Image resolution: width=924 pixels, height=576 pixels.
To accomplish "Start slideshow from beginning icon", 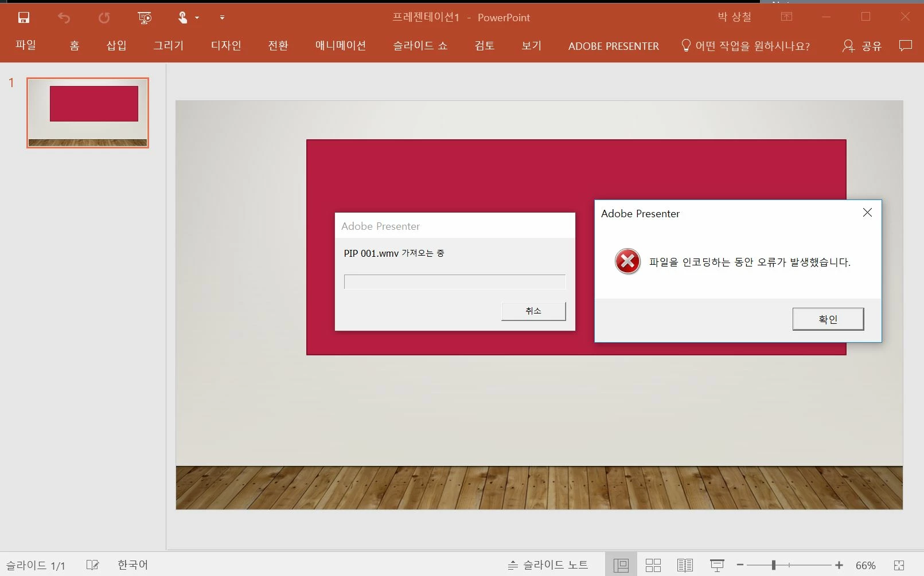I will click(145, 18).
